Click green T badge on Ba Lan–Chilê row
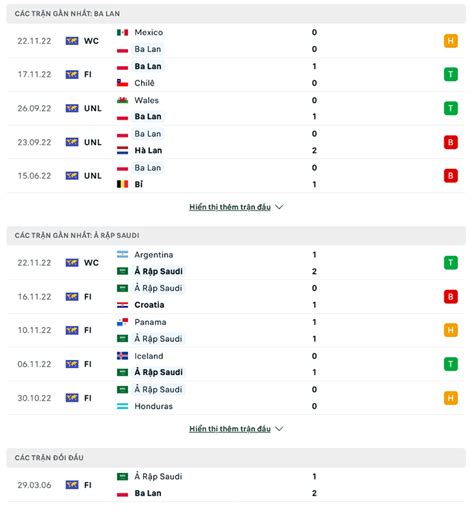This screenshot has width=474, height=515. [x=450, y=74]
